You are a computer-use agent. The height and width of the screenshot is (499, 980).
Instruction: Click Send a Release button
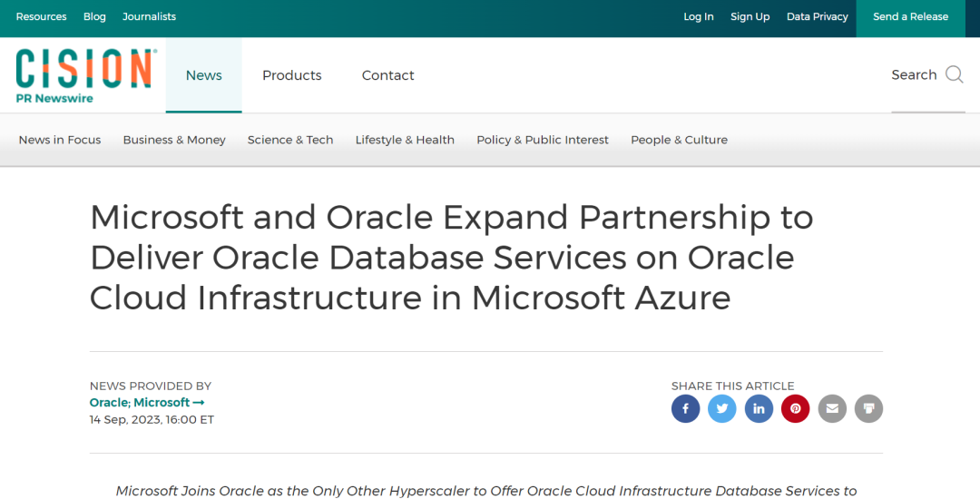click(911, 17)
